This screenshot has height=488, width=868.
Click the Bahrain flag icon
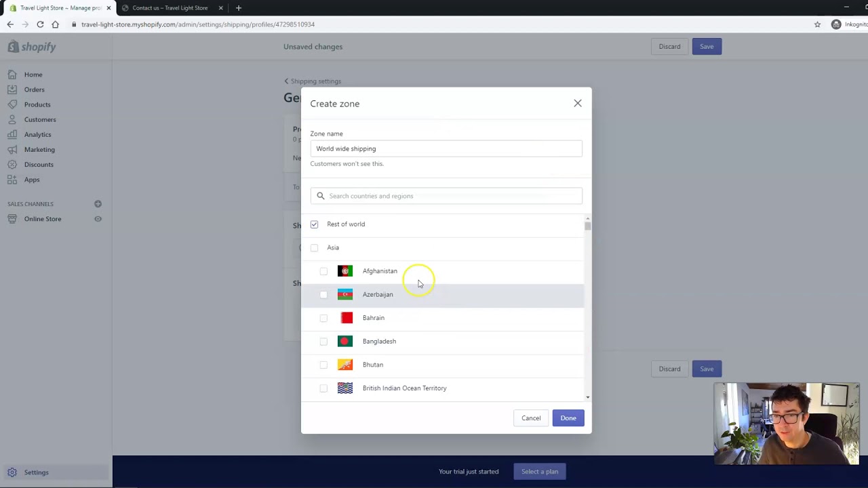coord(345,318)
